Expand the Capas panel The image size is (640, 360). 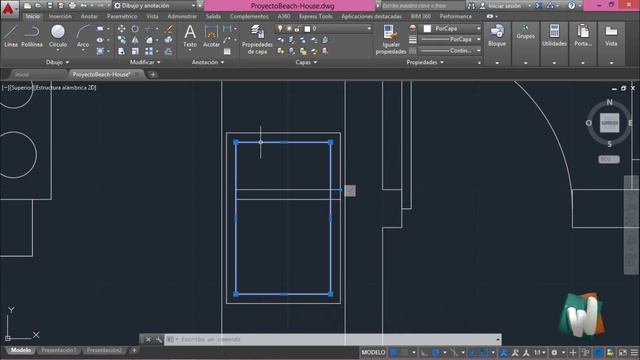pyautogui.click(x=306, y=62)
